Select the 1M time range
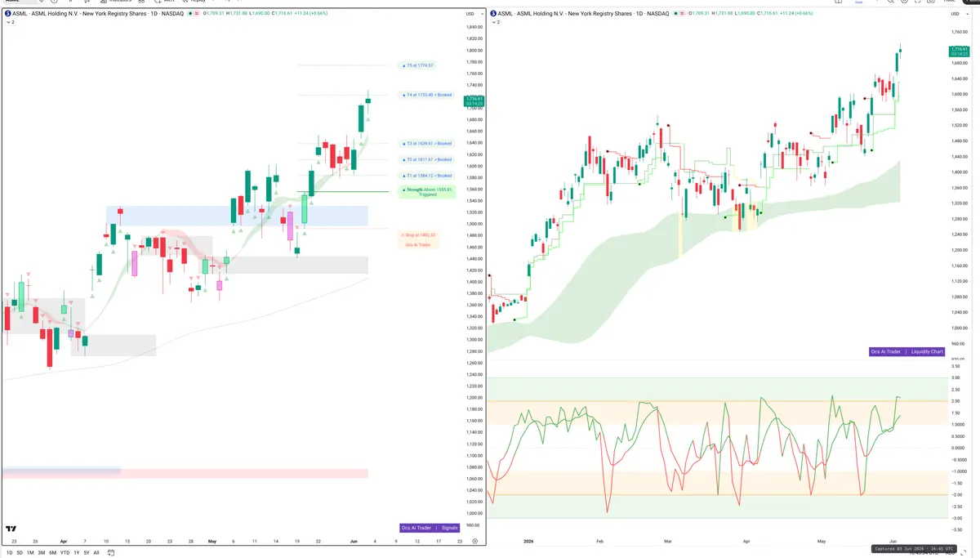980x558 pixels. (30, 553)
